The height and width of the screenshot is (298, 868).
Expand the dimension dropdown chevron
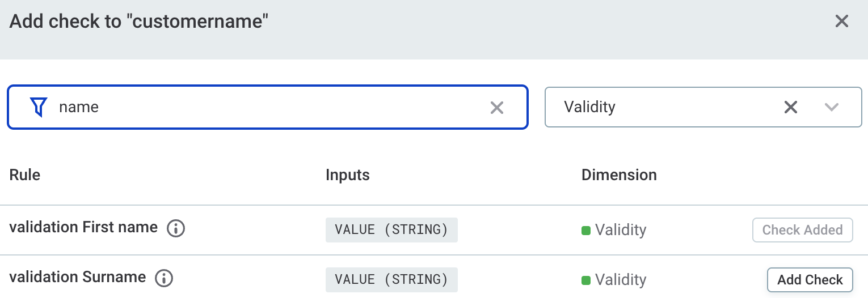click(831, 107)
